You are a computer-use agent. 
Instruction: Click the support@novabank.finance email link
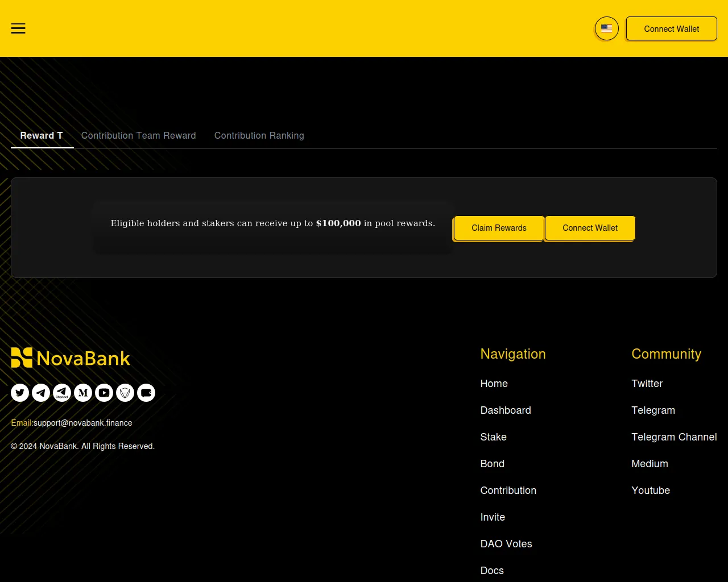coord(83,423)
